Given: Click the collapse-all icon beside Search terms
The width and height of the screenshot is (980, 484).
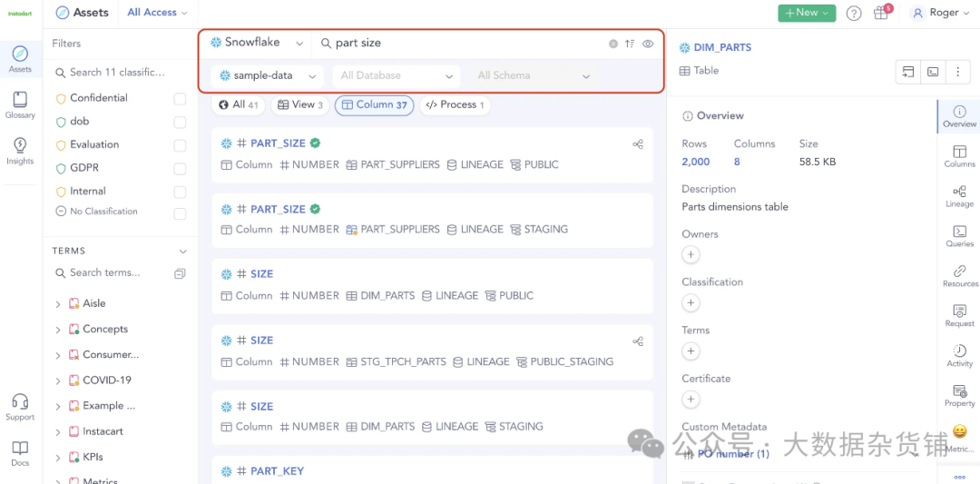Looking at the screenshot, I should (x=180, y=273).
